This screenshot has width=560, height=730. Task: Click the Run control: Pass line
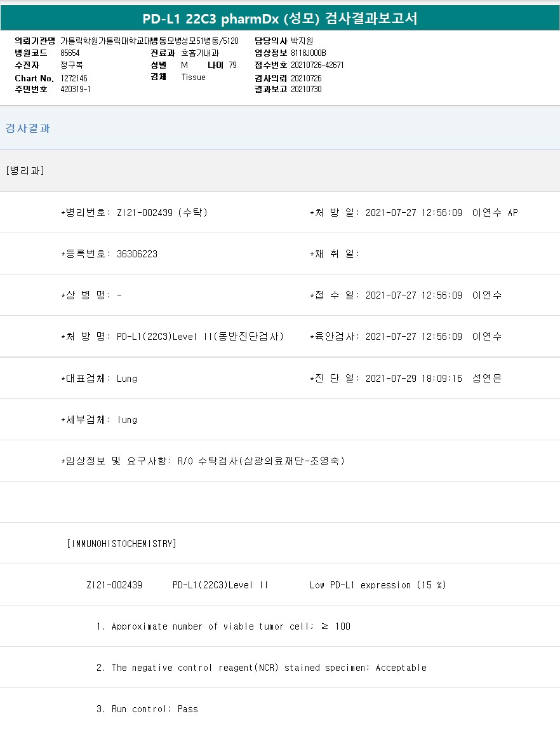147,709
